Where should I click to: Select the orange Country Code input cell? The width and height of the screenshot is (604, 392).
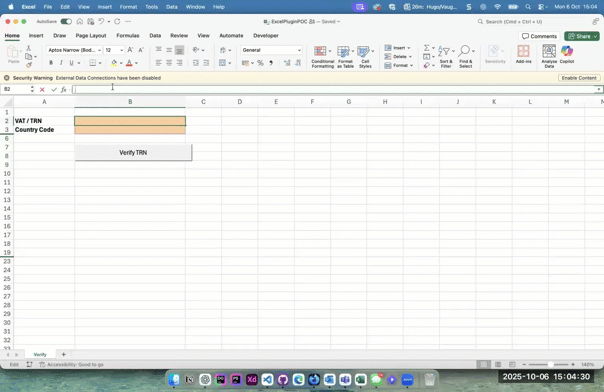130,130
